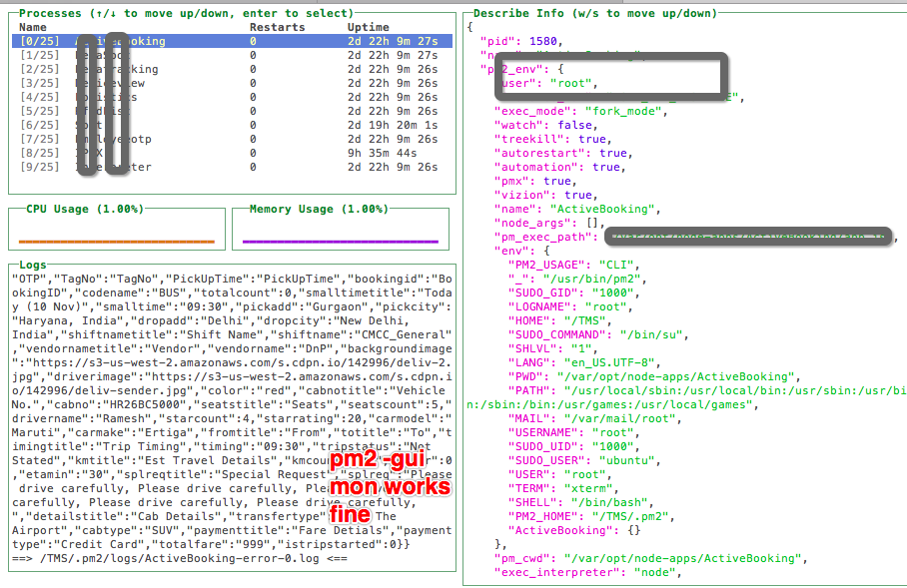The image size is (907, 588).
Task: Select the process row labeled [0/25]
Action: point(232,41)
